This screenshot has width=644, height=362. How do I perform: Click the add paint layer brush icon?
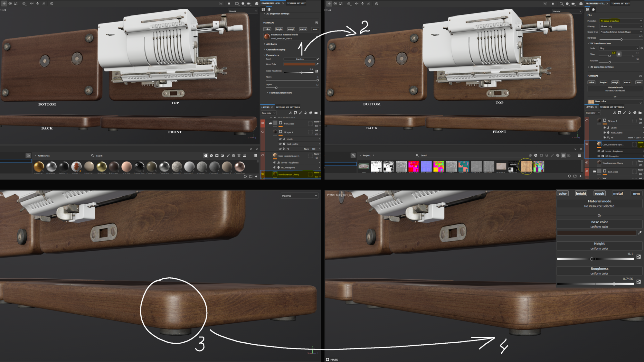click(300, 113)
